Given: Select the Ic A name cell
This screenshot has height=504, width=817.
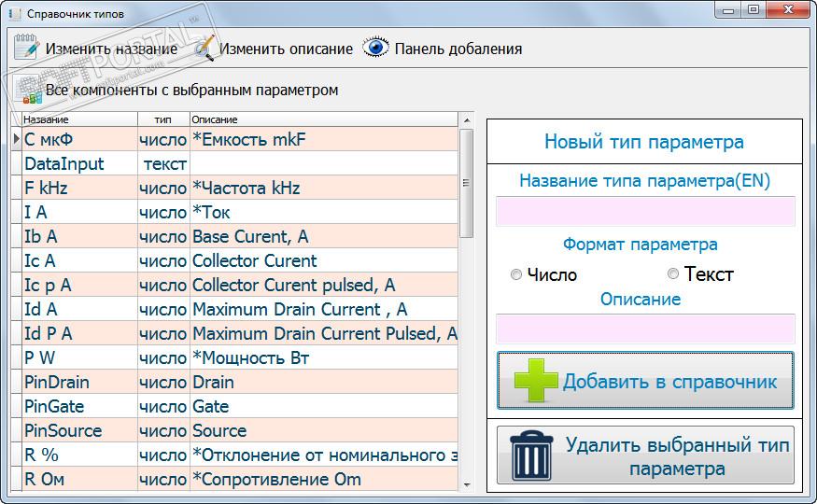Looking at the screenshot, I should (79, 260).
